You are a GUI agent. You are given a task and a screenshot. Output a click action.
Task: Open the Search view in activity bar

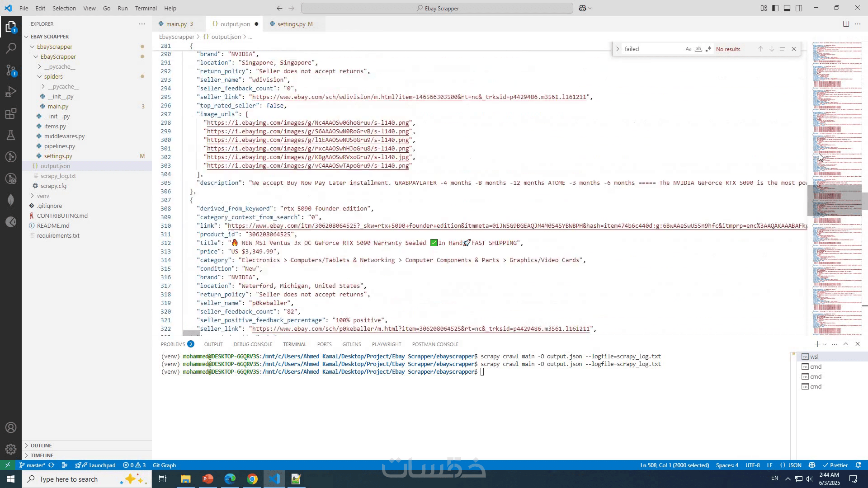coord(11,48)
